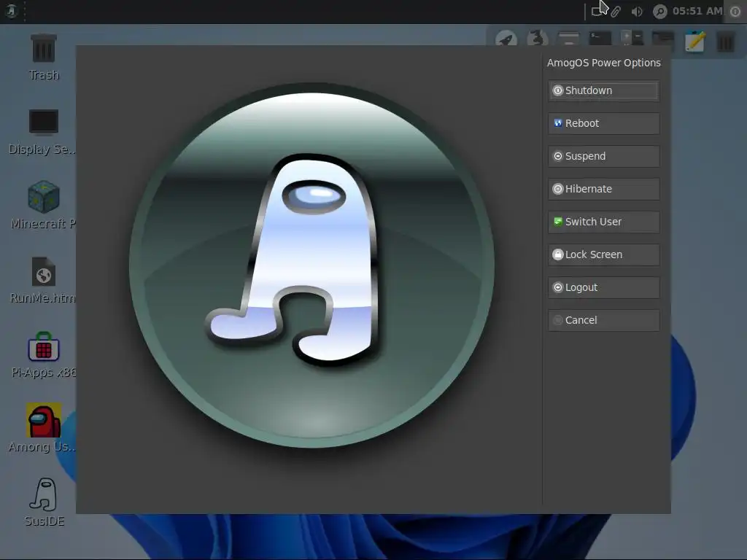Open RunMe.html desktop file icon
747x560 pixels.
[x=43, y=280]
